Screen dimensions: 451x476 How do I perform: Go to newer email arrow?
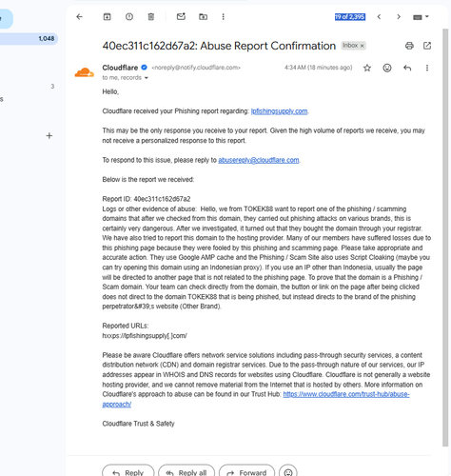(379, 17)
